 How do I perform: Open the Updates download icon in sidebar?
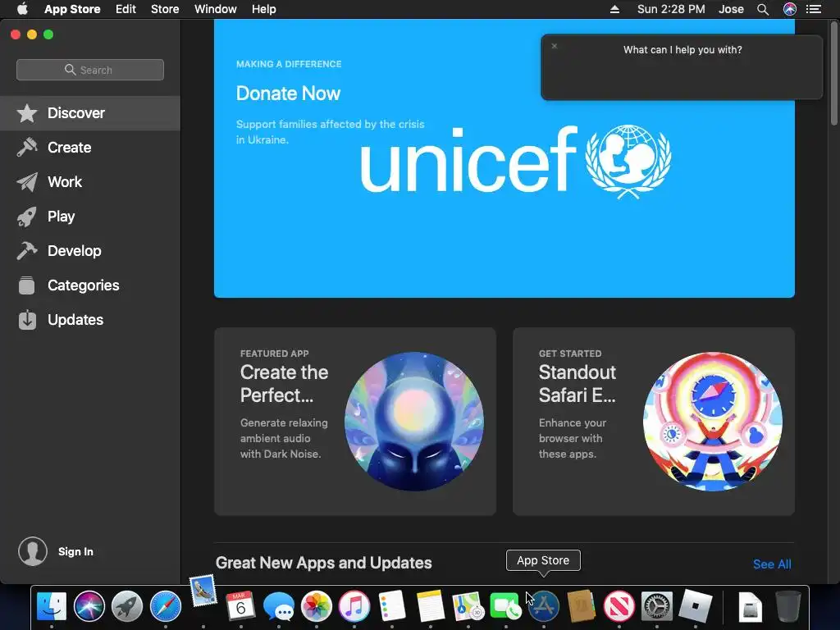pyautogui.click(x=27, y=320)
